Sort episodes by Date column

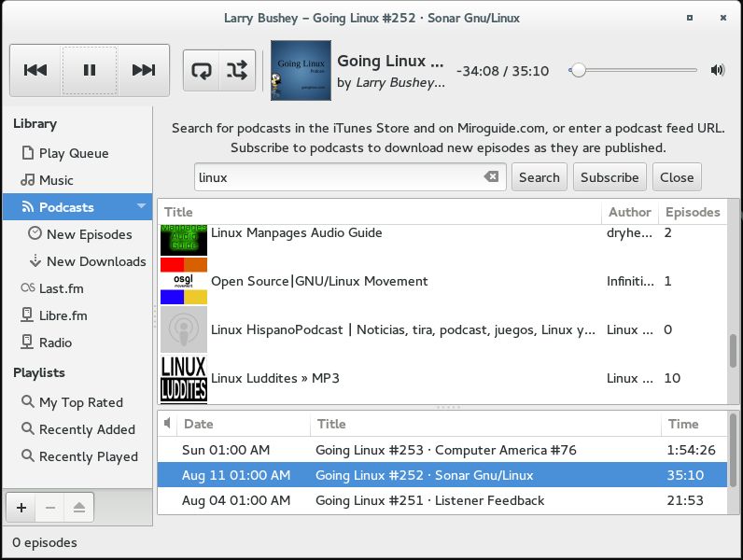click(x=244, y=424)
